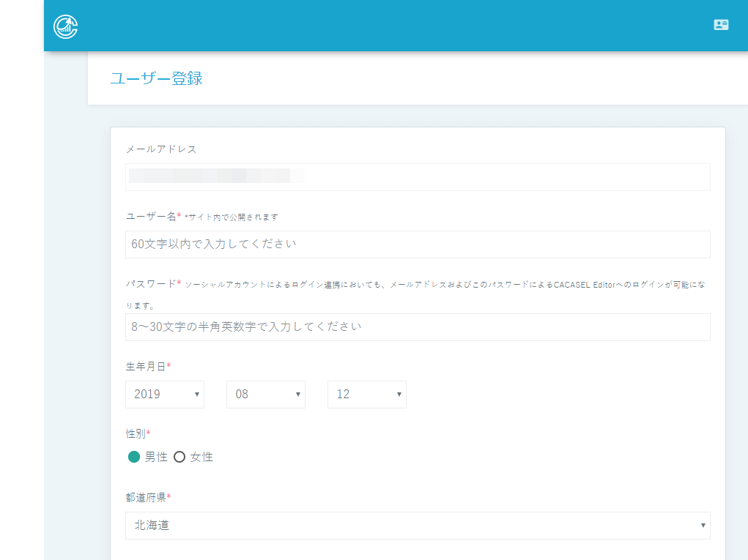Click the メールアドレス field

[418, 176]
